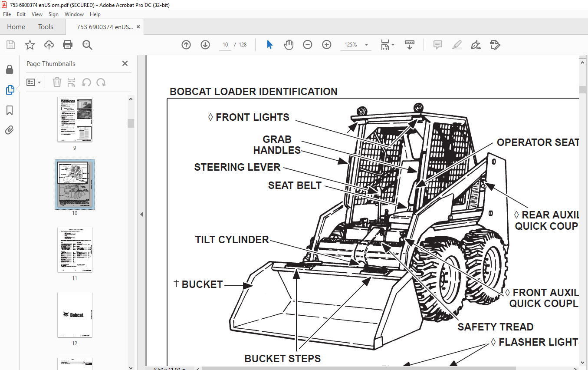The image size is (588, 370).
Task: Open the Bookmarks panel
Action: click(x=10, y=110)
